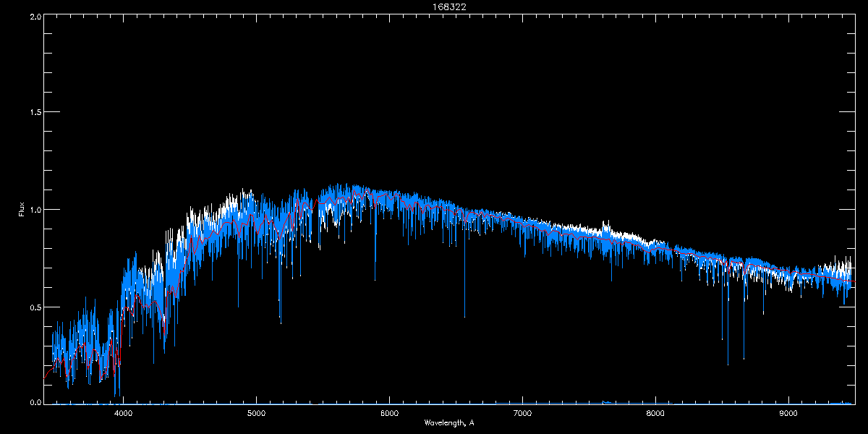The height and width of the screenshot is (434, 868).
Task: Click the 5000 wavelength tick label
Action: point(256,414)
